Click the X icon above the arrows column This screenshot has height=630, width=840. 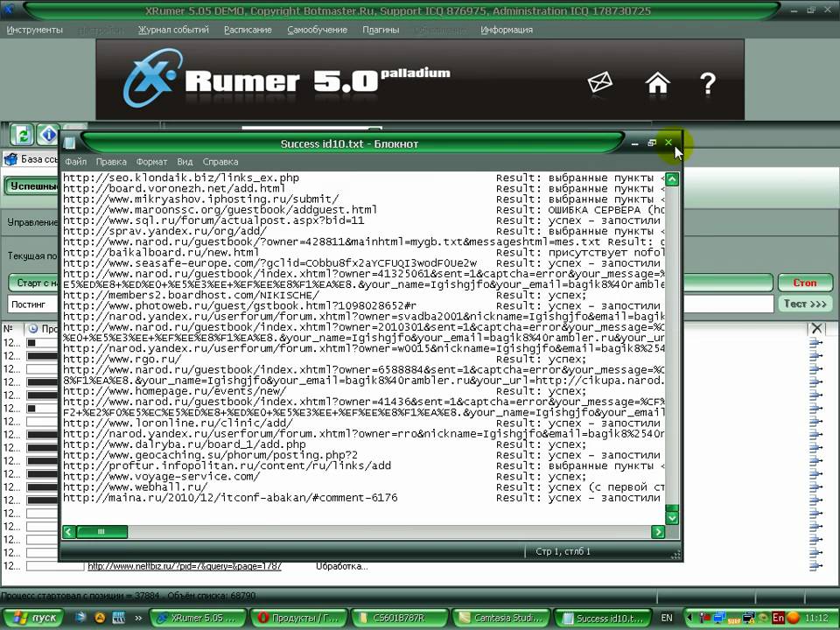816,328
